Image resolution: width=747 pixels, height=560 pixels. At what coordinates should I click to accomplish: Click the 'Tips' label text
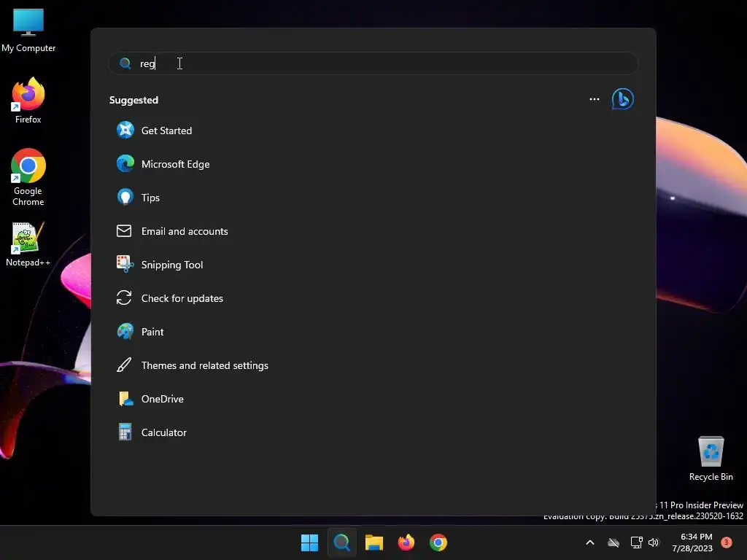click(150, 198)
